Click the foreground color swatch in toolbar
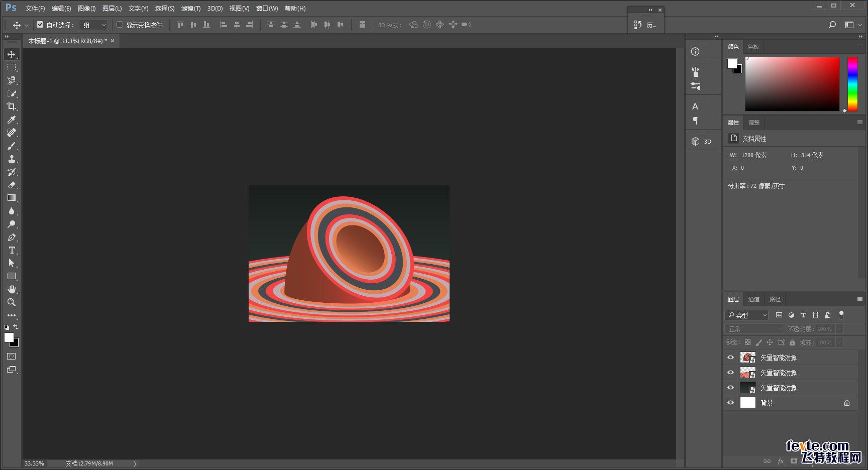The image size is (868, 470). (x=9, y=337)
